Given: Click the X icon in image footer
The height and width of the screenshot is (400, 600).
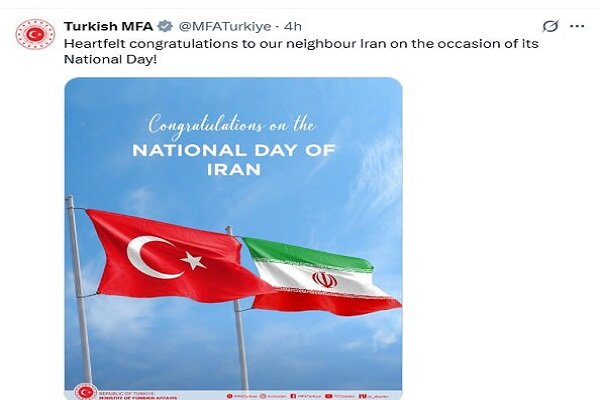Looking at the screenshot, I should pyautogui.click(x=229, y=394).
